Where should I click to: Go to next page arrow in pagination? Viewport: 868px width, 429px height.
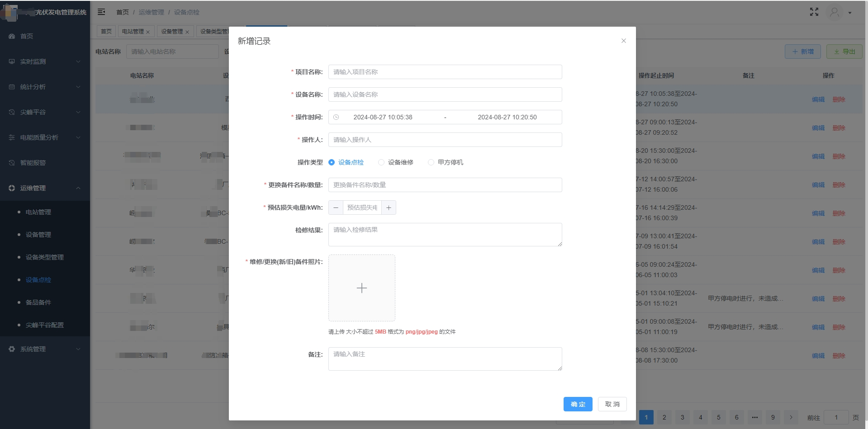[791, 417]
